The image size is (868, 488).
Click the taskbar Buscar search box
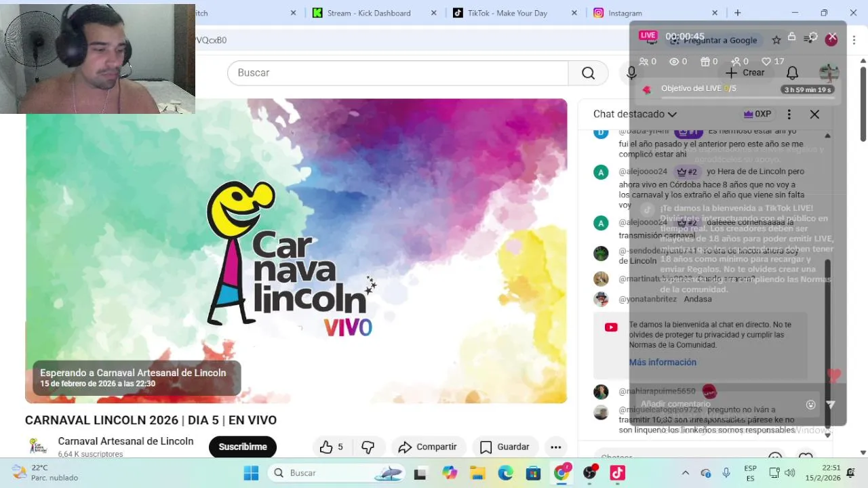pos(337,473)
